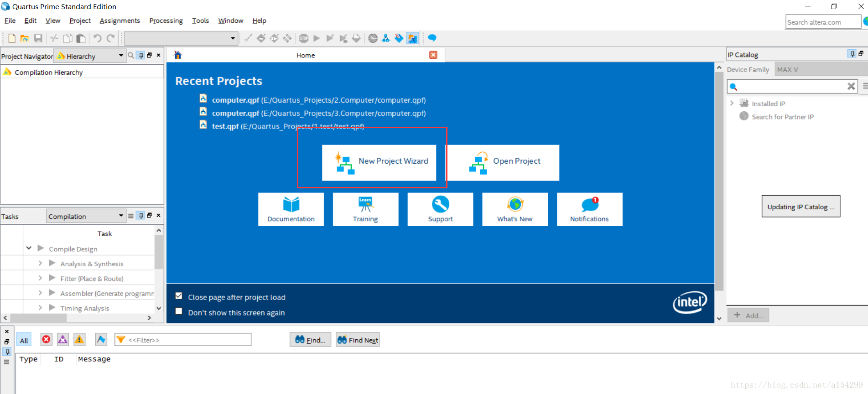
Task: Open the Support tile
Action: coord(440,209)
